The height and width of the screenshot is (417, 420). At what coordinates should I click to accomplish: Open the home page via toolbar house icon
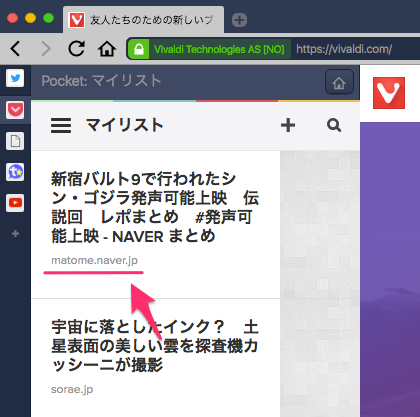(x=107, y=49)
